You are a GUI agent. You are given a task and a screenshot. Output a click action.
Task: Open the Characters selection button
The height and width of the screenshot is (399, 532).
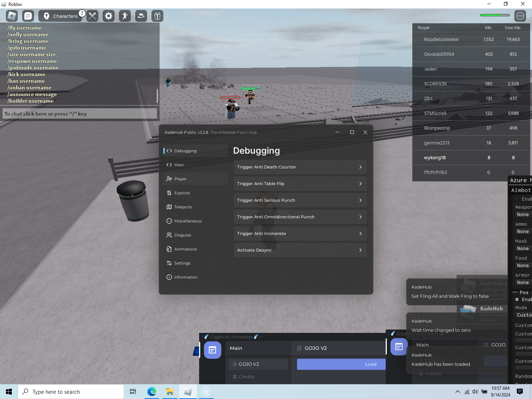point(60,16)
